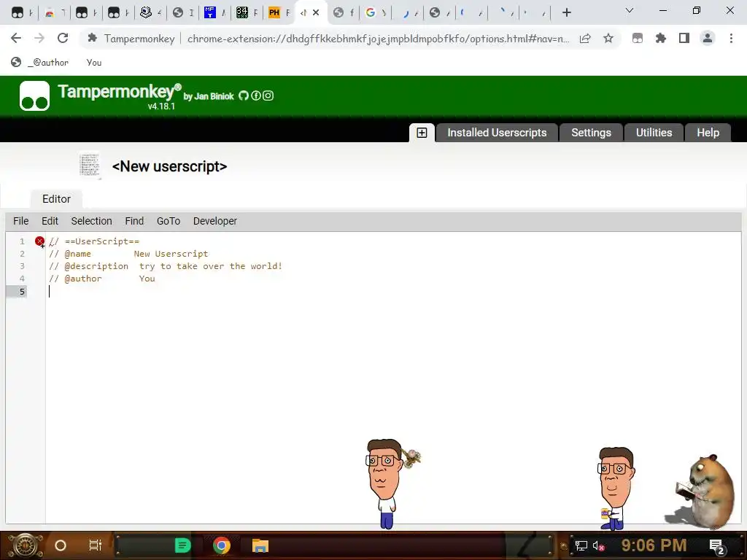Viewport: 747px width, 560px height.
Task: Open the Chrome three-dot menu
Action: click(731, 38)
